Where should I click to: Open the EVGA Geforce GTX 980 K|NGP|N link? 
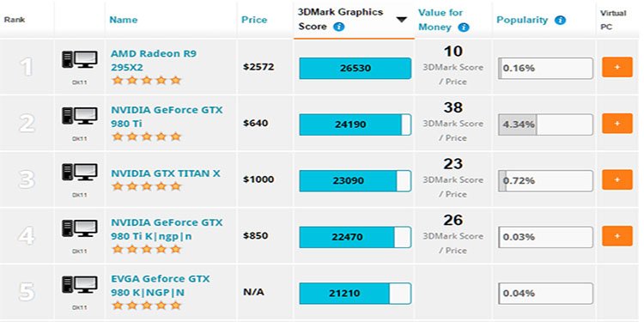161,286
